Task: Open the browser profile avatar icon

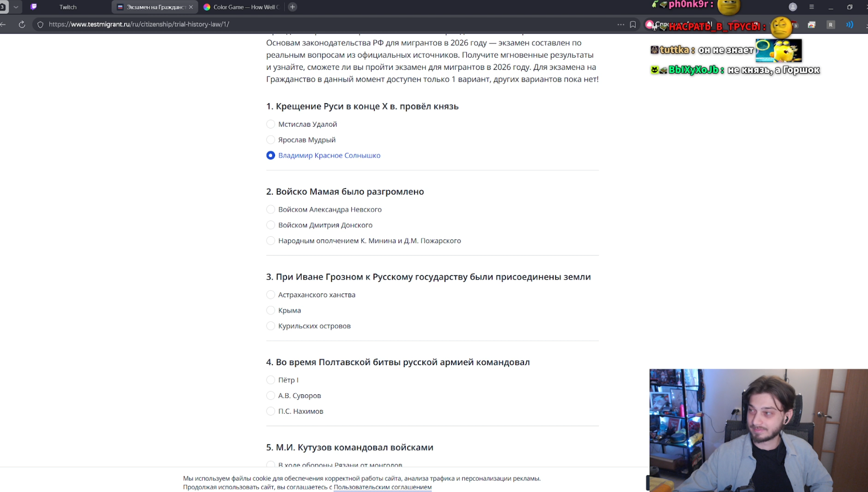Action: 792,7
